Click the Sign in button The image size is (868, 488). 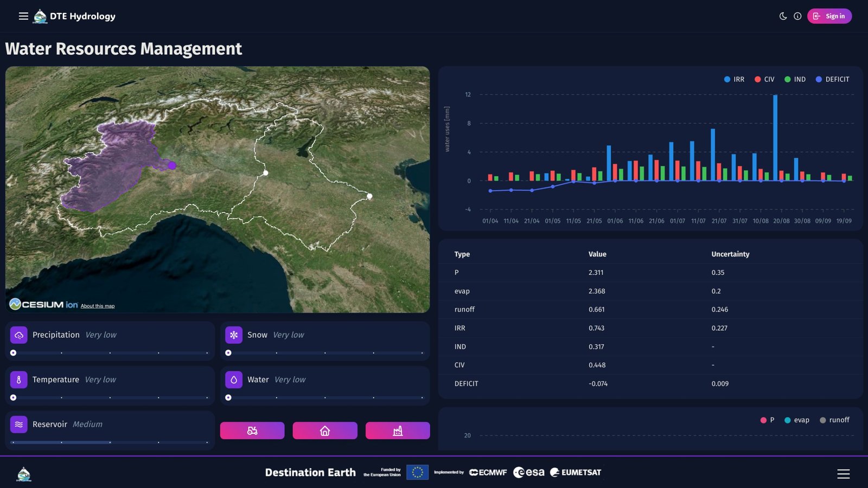coord(829,16)
